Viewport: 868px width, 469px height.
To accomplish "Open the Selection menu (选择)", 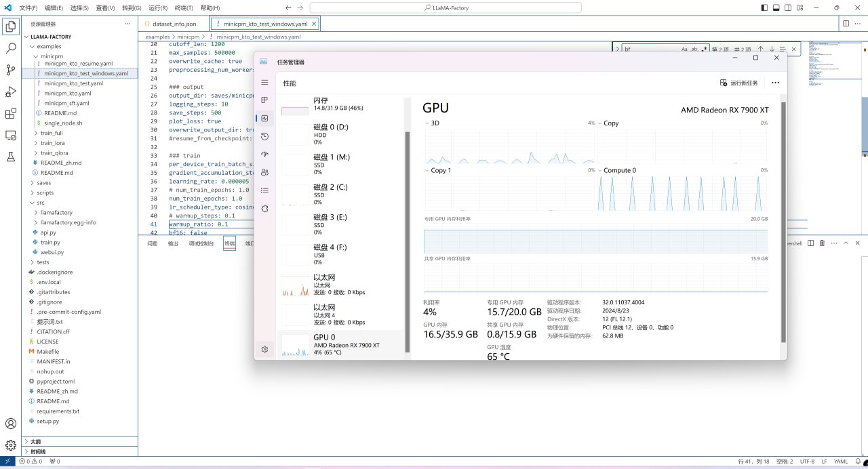I will (x=79, y=7).
